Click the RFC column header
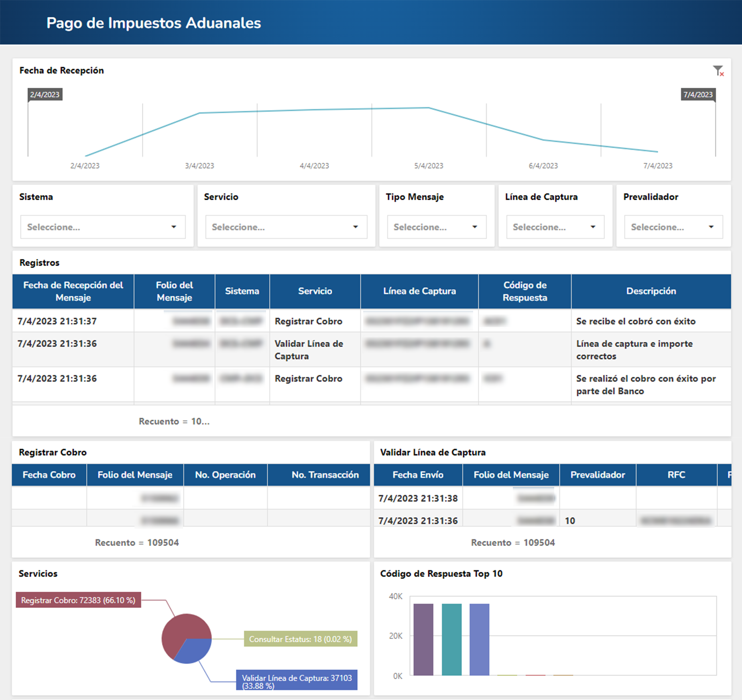 click(676, 475)
